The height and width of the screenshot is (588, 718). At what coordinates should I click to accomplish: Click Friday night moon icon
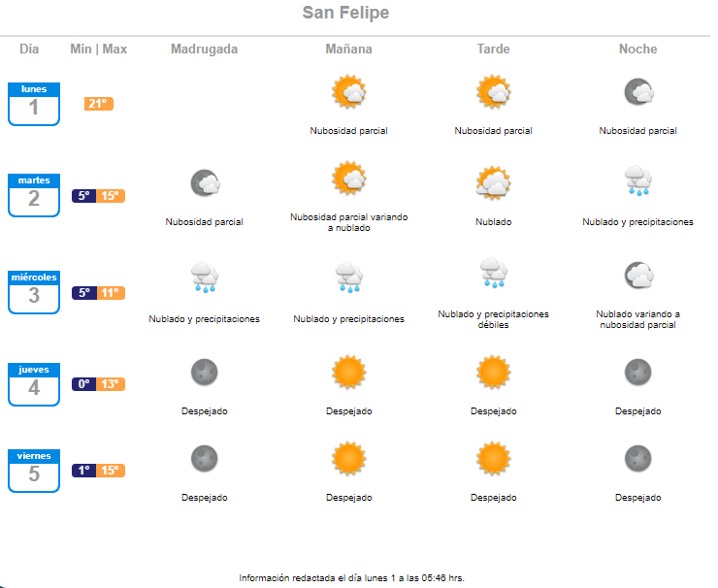pos(637,458)
